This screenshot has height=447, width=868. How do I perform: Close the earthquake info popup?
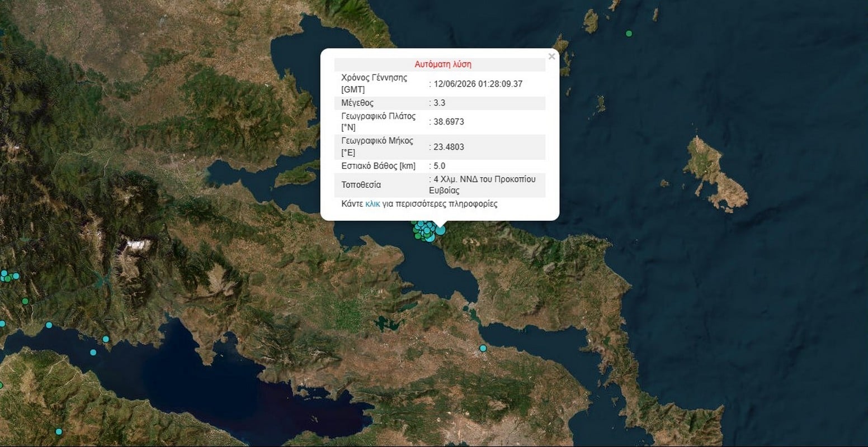(x=551, y=56)
